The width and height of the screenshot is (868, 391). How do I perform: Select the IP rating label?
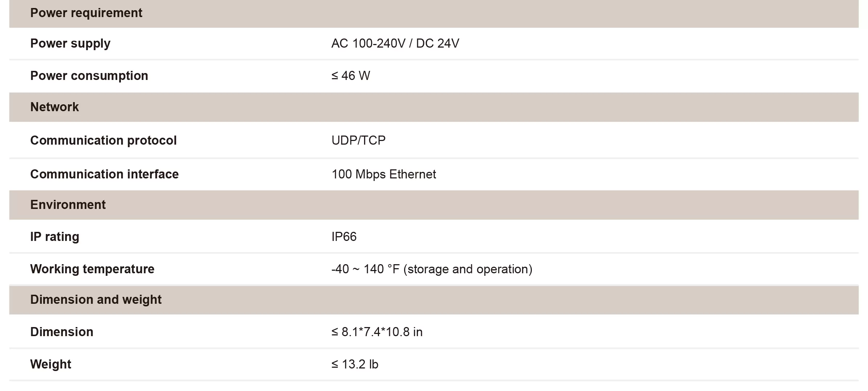(54, 237)
